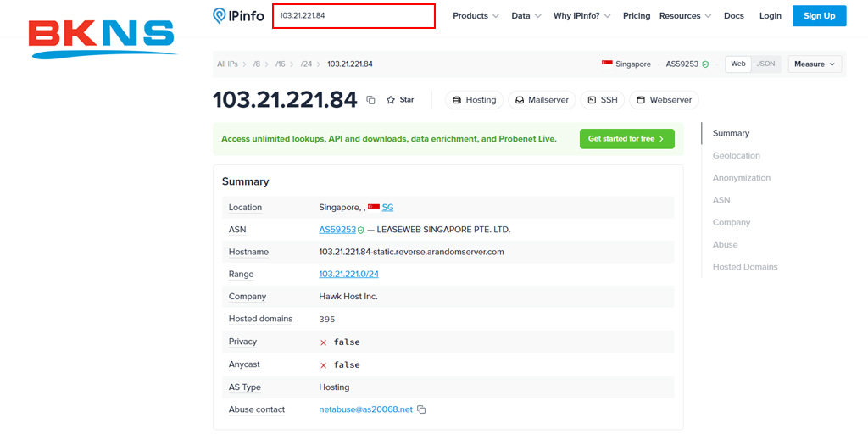Click the AS Type Hosting value
Image resolution: width=868 pixels, height=434 pixels.
pos(334,387)
